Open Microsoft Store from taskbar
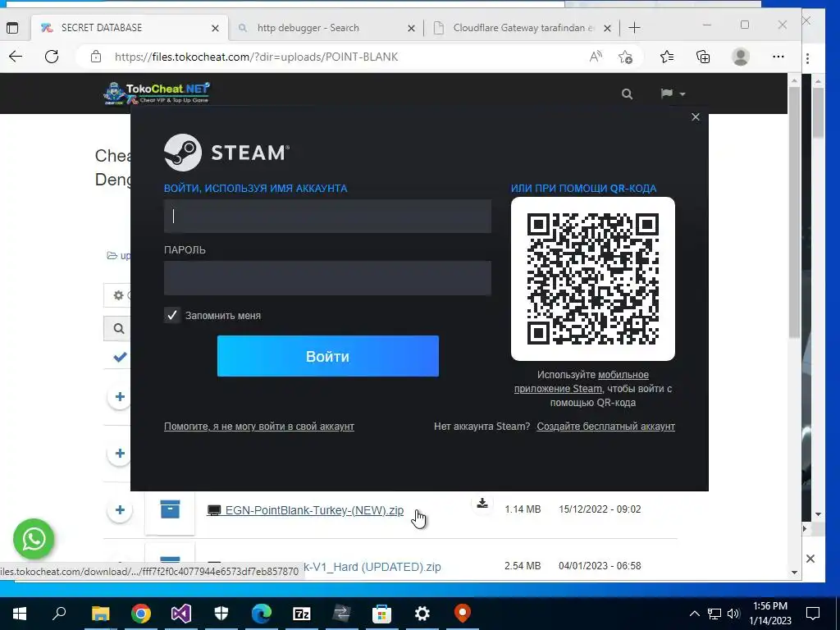Screen dimensions: 840x630 click(x=382, y=614)
